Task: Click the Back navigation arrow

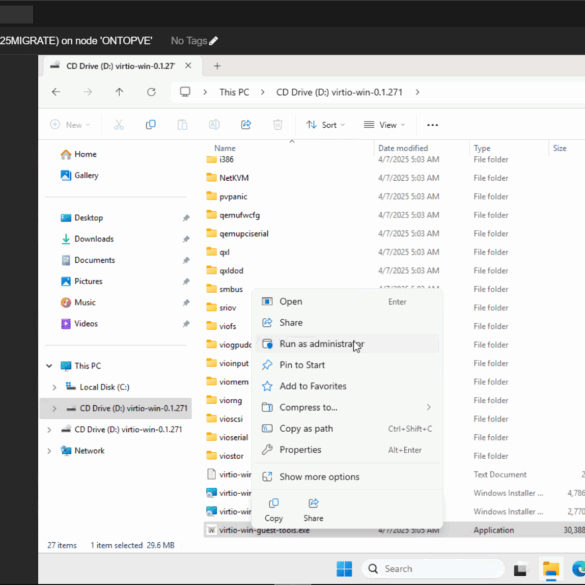Action: click(x=56, y=92)
